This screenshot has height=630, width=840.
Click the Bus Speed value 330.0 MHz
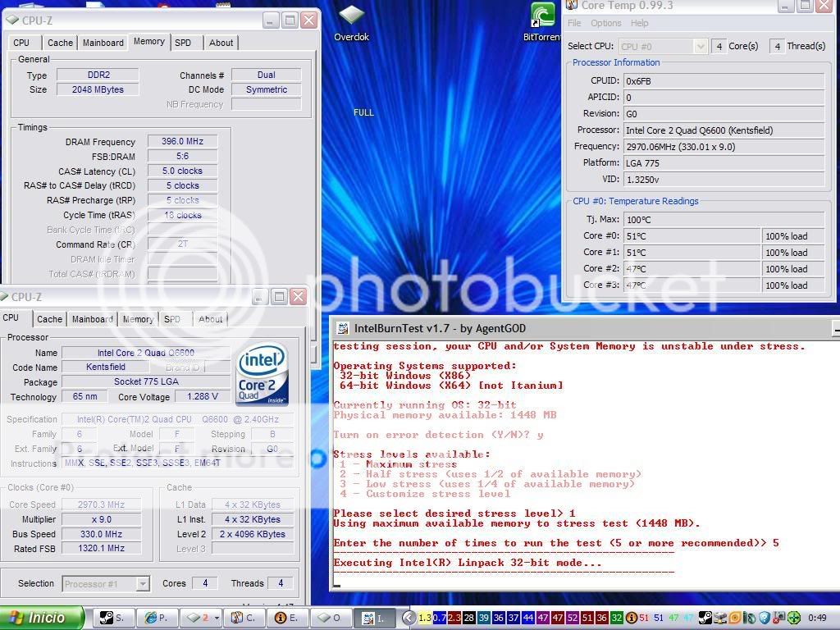pyautogui.click(x=101, y=534)
